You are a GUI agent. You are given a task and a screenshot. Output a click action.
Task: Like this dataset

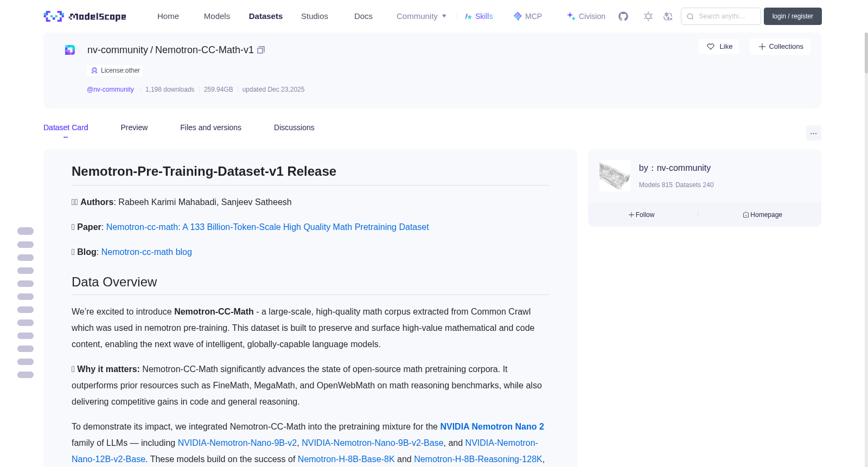[x=719, y=47]
